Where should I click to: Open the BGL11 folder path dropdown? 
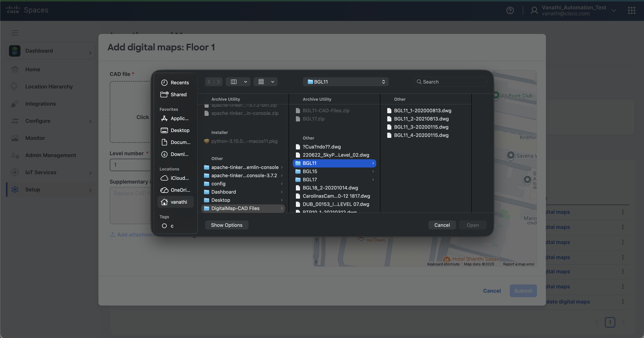pos(345,82)
